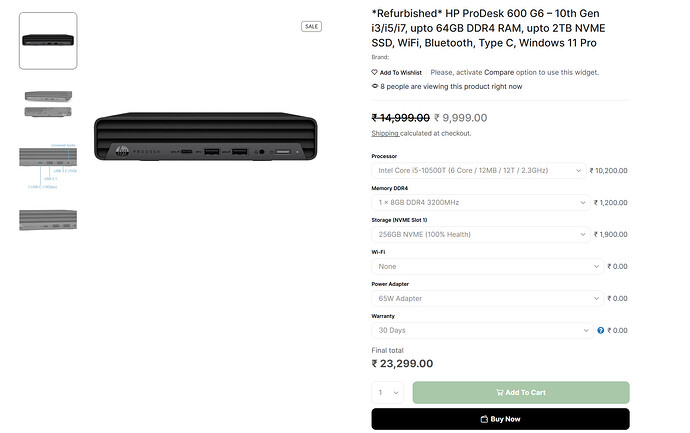This screenshot has height=433, width=690.
Task: Open the Processor dropdown
Action: click(478, 171)
